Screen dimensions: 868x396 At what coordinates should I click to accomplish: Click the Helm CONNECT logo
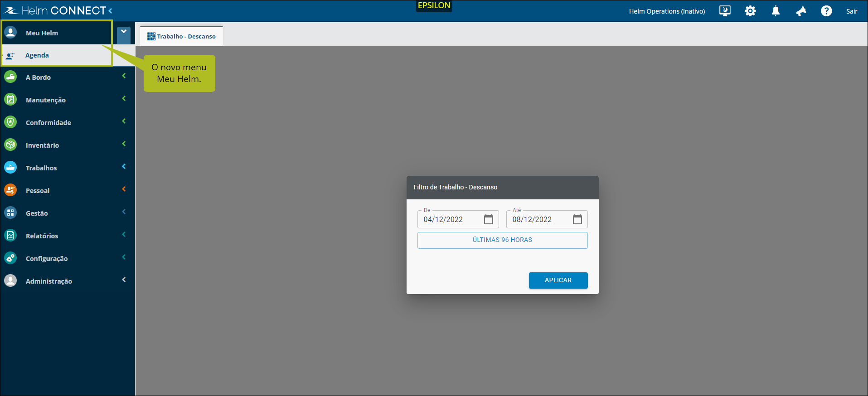coord(55,10)
